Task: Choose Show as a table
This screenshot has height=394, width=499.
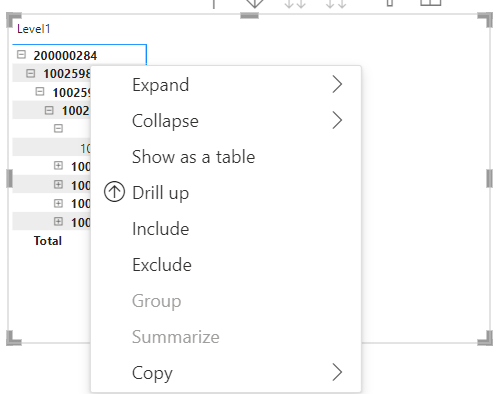Action: click(x=226, y=157)
